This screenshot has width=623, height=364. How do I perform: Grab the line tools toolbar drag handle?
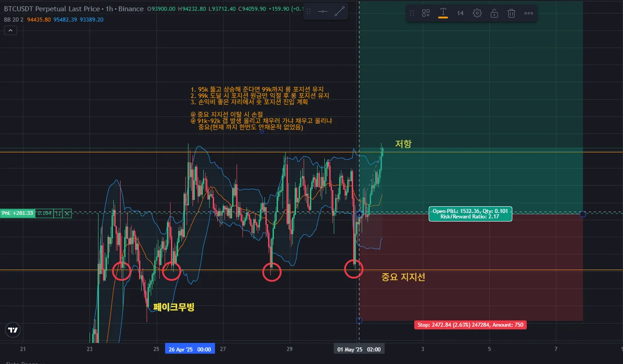pos(309,12)
